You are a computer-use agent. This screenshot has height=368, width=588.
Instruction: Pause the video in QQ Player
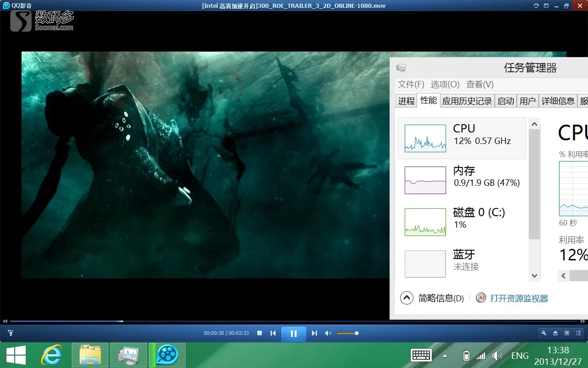click(294, 333)
